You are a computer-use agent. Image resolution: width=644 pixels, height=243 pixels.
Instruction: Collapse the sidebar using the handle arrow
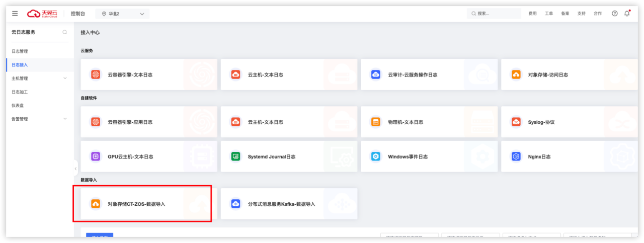(x=75, y=169)
